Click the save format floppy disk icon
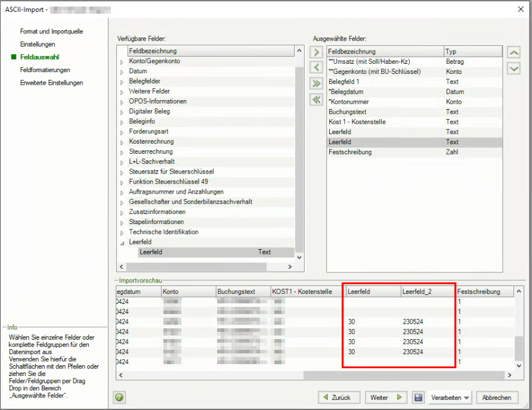 click(x=418, y=397)
